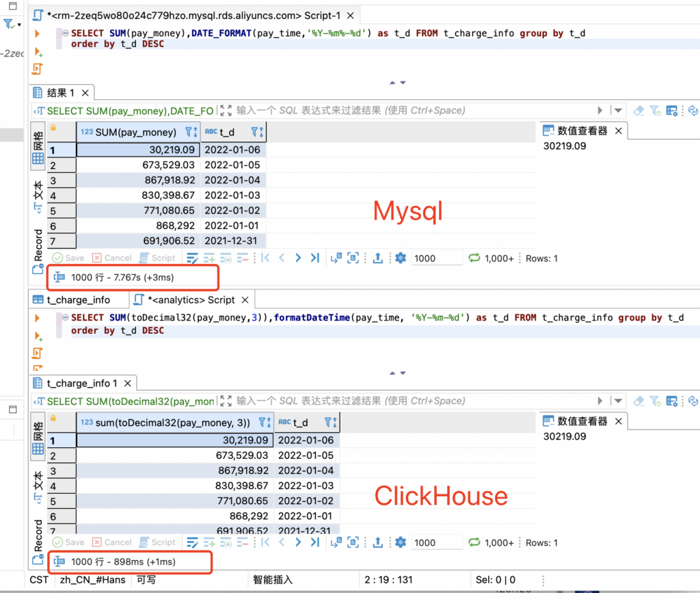
Task: Switch to the t_charge_info tab
Action: [78, 299]
